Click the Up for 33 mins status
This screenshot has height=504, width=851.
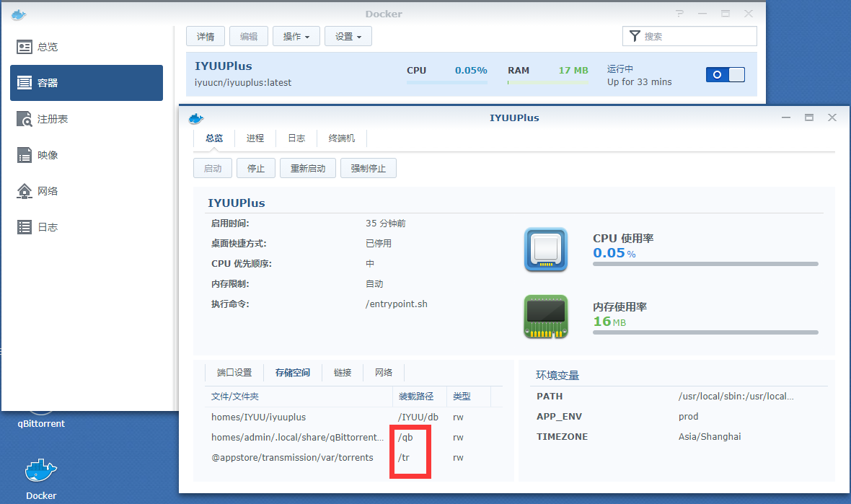[x=640, y=82]
